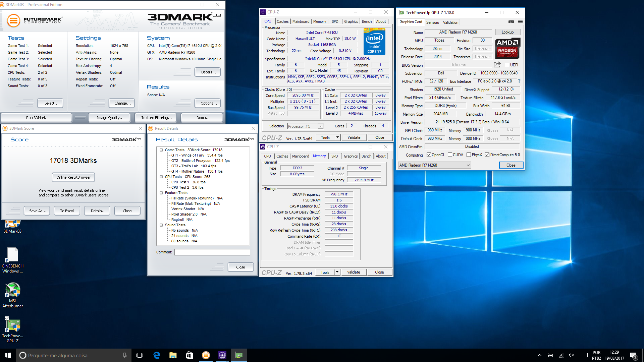This screenshot has width=644, height=362.
Task: Open the Action Center notifications icon
Action: [633, 355]
